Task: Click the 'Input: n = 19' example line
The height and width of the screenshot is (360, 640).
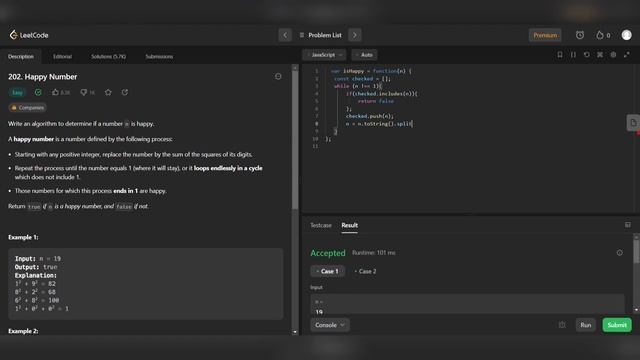Action: [38, 259]
